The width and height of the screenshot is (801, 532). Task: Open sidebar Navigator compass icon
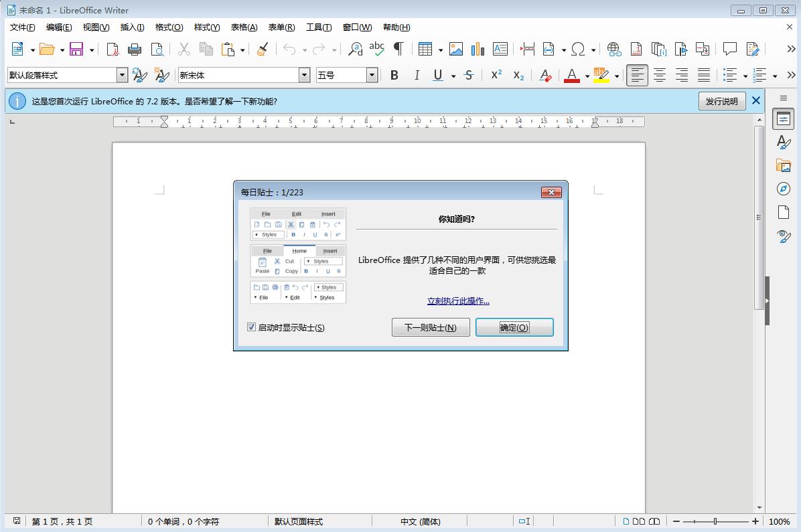pos(783,189)
